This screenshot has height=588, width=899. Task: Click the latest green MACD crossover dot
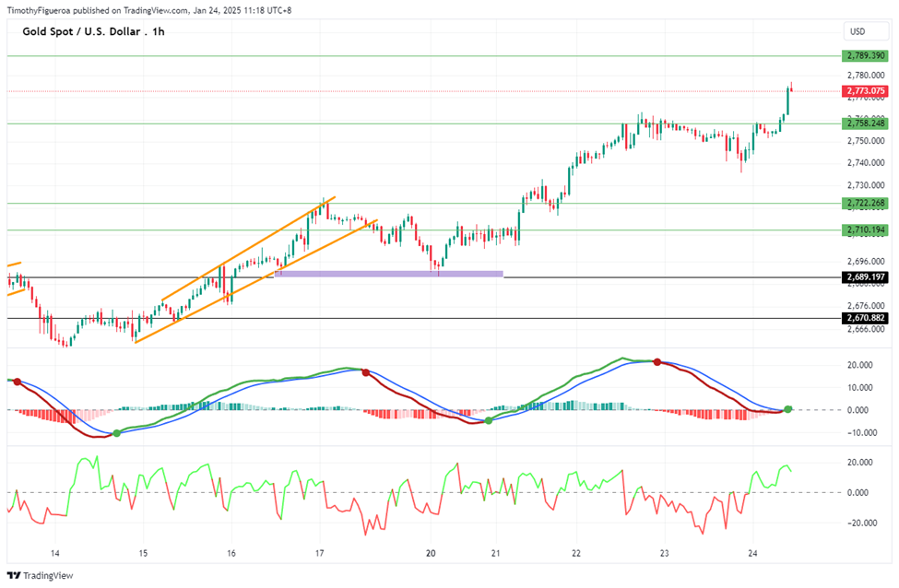(x=787, y=409)
